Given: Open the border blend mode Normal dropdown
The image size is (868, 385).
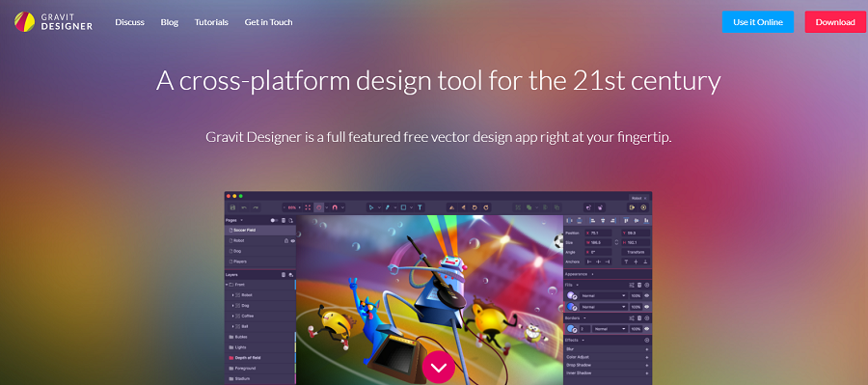Looking at the screenshot, I should point(610,328).
